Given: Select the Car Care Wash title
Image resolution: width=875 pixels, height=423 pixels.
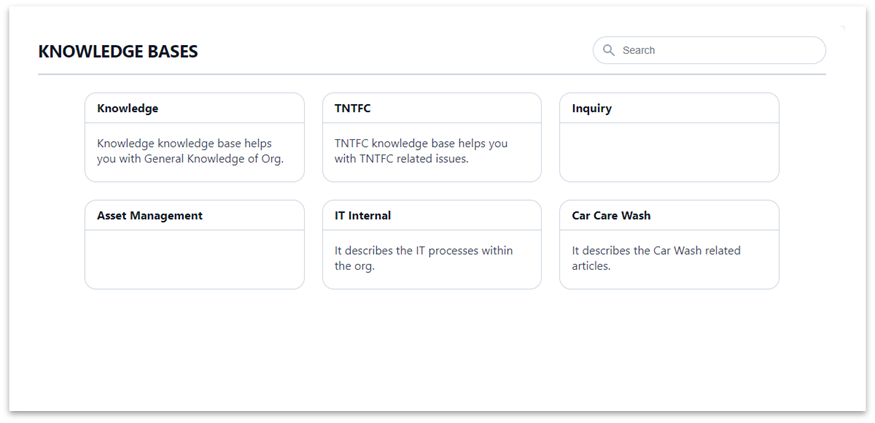Looking at the screenshot, I should pyautogui.click(x=611, y=215).
